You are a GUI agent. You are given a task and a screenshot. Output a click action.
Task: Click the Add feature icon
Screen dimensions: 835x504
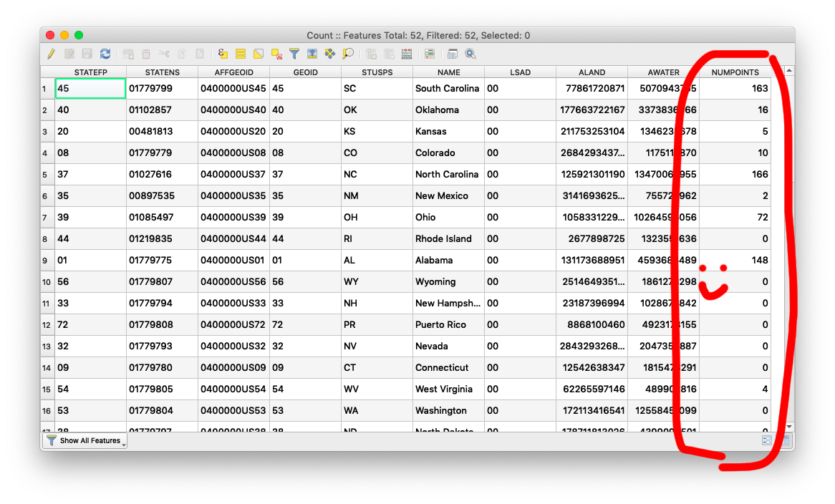click(128, 54)
